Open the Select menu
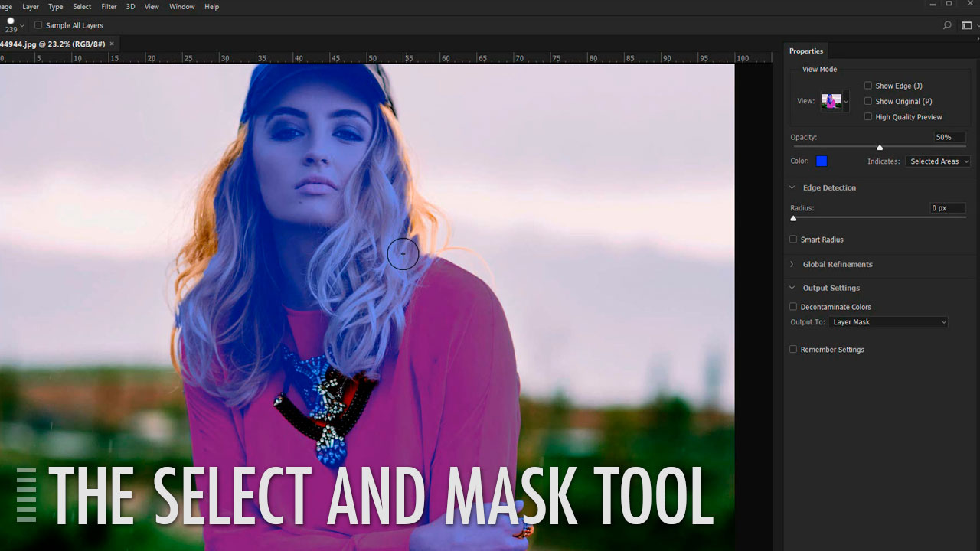Image resolution: width=980 pixels, height=551 pixels. [81, 6]
